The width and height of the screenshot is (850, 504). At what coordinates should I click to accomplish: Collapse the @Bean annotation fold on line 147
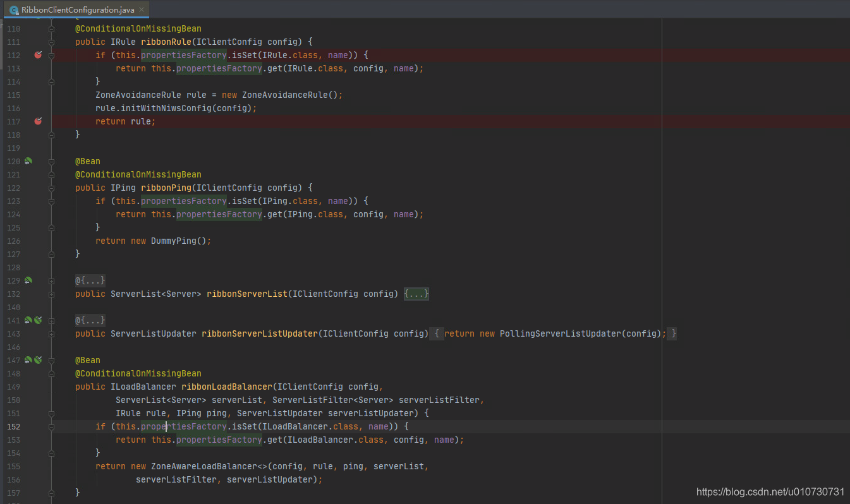pos(52,360)
